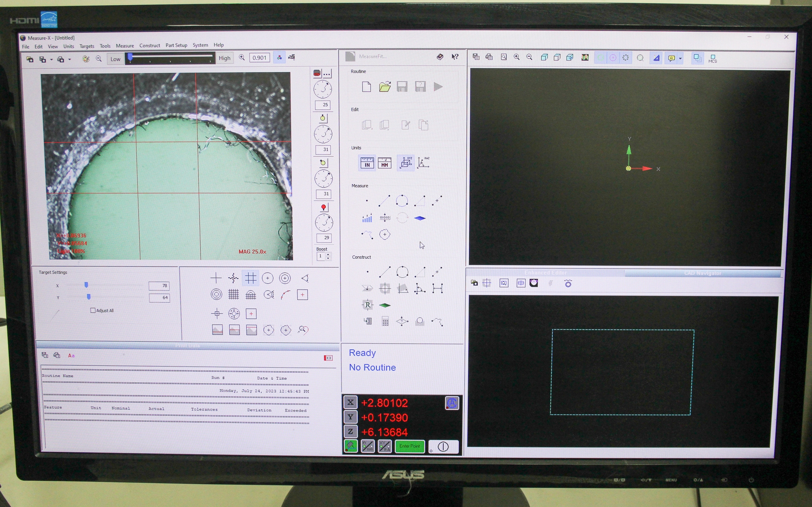Click the High light level button
Screen dimensions: 812x507
pos(224,58)
